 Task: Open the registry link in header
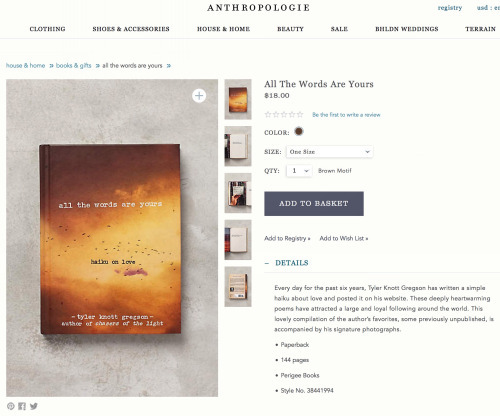click(x=450, y=8)
